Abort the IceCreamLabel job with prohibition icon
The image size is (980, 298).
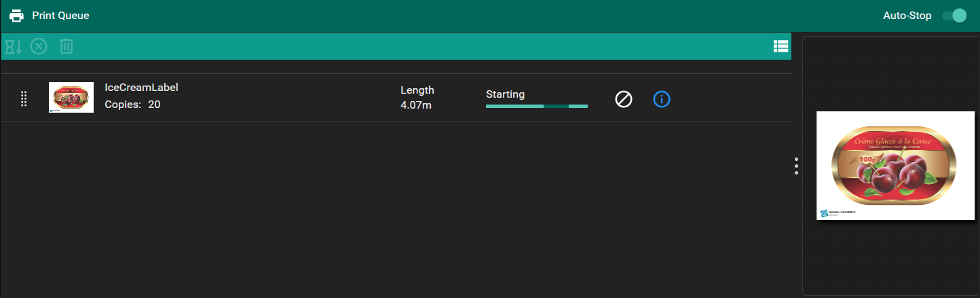tap(623, 99)
